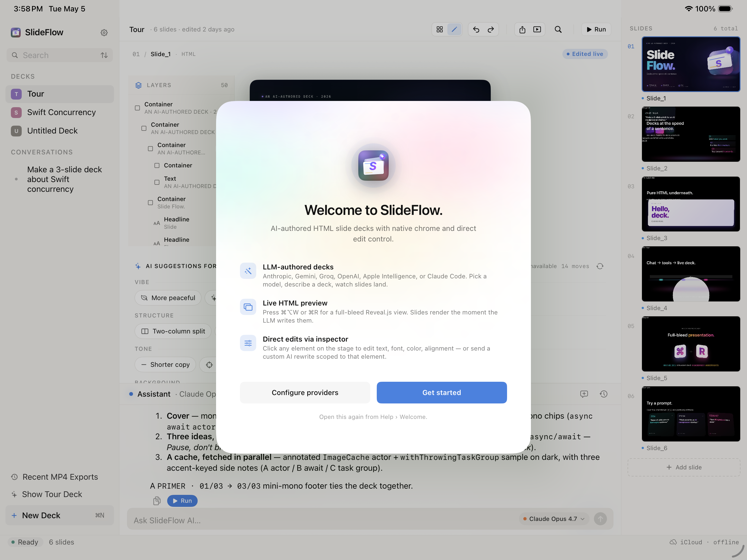Click the battery icon in status bar
The height and width of the screenshot is (560, 747).
[x=725, y=9]
